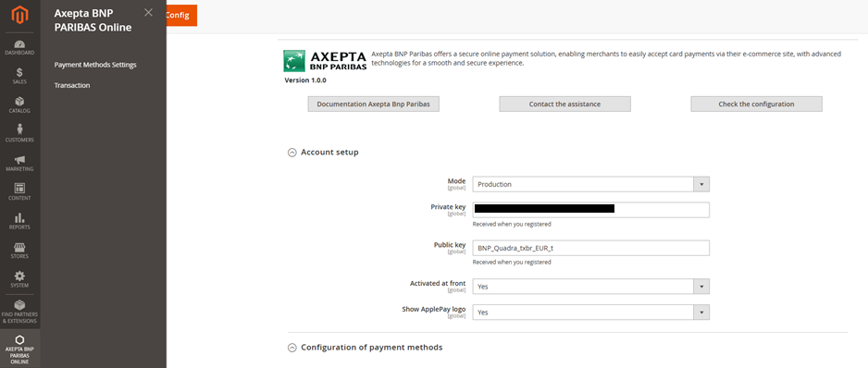Click the Axepta BNP PARIBAS Online panel title
Screen dimensions: 868x368
tap(93, 20)
